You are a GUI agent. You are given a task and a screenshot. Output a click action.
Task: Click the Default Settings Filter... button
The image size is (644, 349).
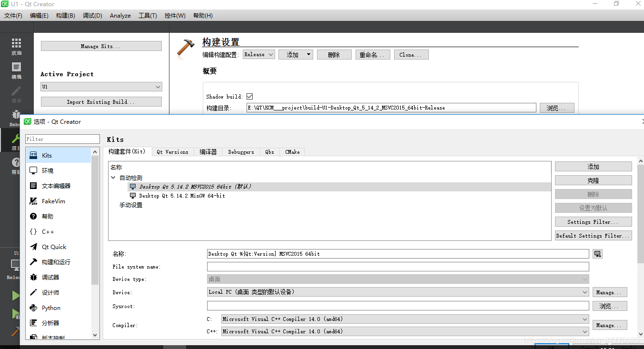tap(593, 236)
